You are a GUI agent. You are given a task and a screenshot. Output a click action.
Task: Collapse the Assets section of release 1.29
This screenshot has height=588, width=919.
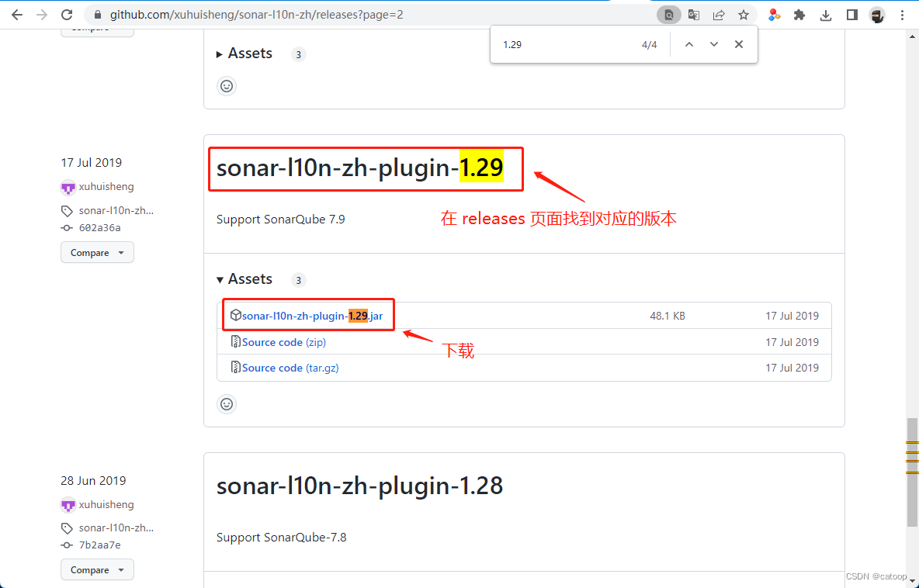tap(244, 278)
